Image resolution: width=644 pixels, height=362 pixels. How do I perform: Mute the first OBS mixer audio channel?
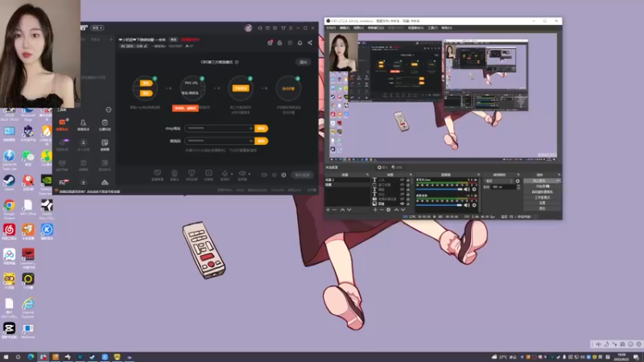(467, 189)
